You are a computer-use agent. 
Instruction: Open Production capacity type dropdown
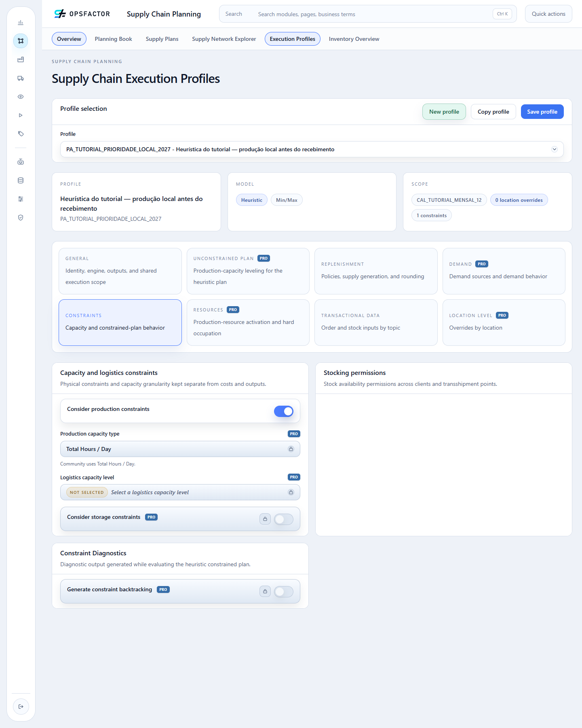pos(180,449)
